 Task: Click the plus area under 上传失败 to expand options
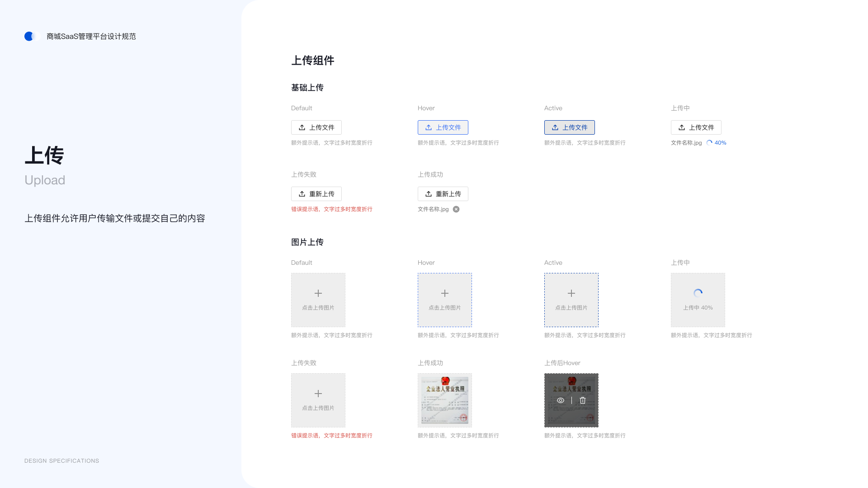click(318, 394)
